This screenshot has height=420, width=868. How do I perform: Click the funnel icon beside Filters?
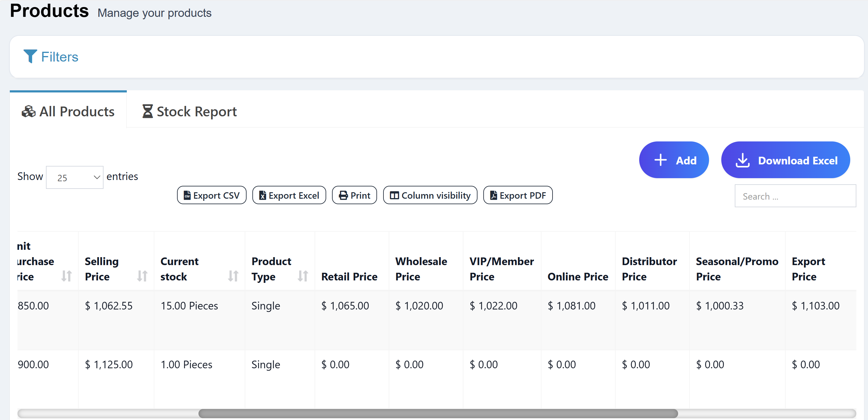[x=30, y=56]
